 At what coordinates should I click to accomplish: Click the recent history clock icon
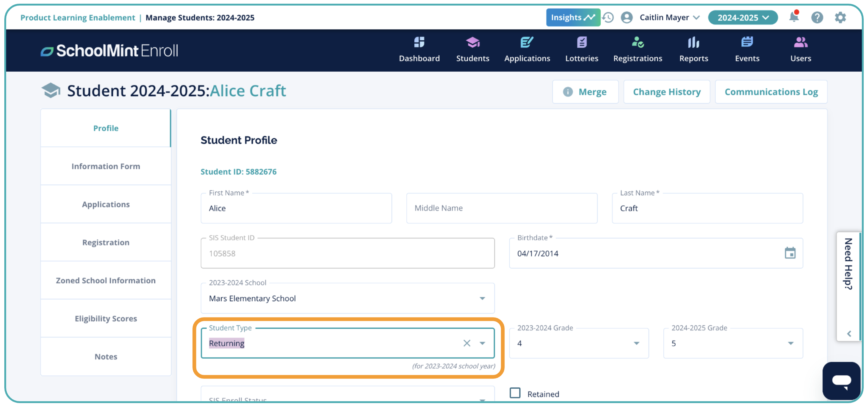pyautogui.click(x=608, y=17)
